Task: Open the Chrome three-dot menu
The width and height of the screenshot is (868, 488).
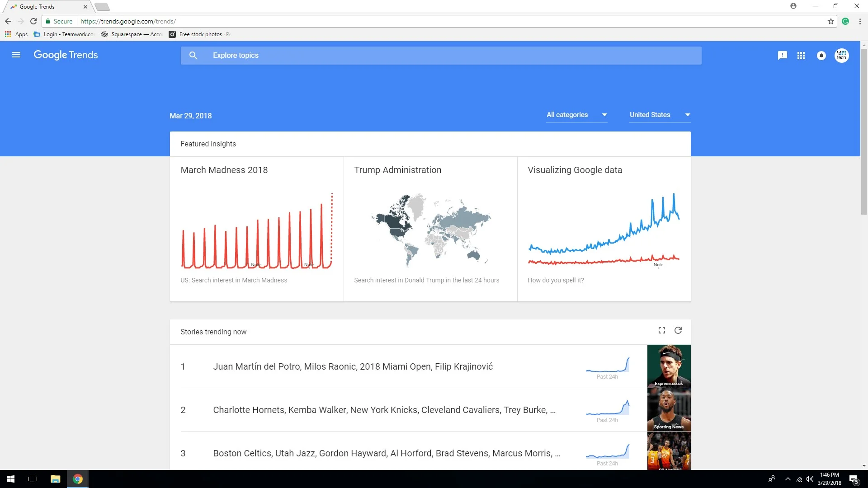Action: pyautogui.click(x=860, y=21)
